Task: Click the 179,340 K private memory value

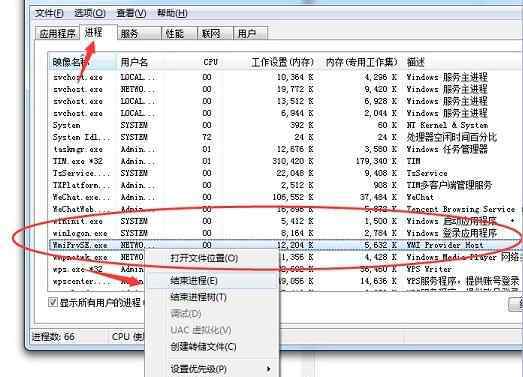Action: click(377, 161)
